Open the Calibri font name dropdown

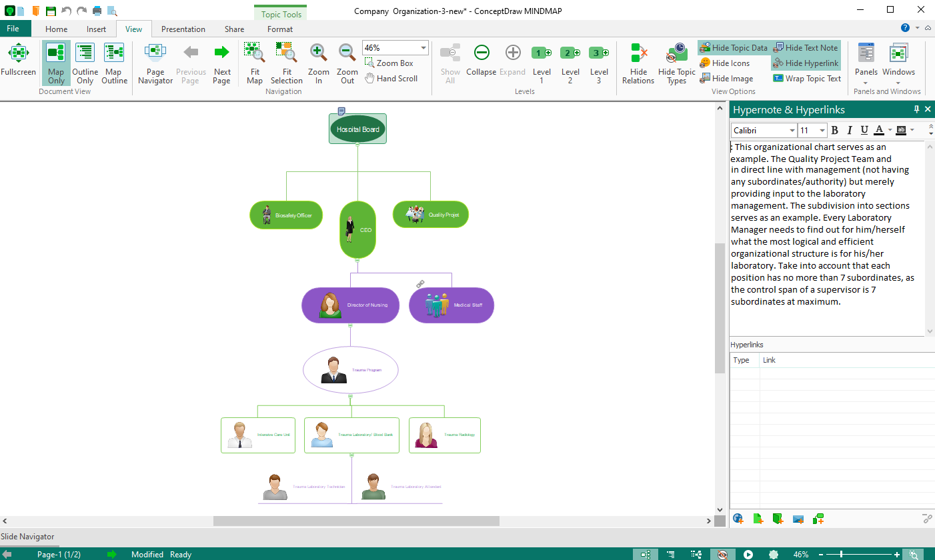tap(792, 131)
